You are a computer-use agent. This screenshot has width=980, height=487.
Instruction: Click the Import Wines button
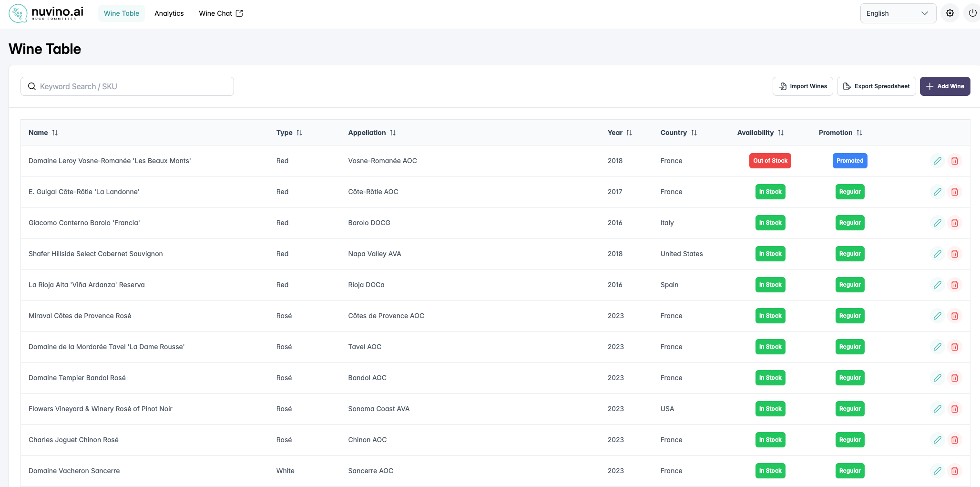[x=803, y=86]
